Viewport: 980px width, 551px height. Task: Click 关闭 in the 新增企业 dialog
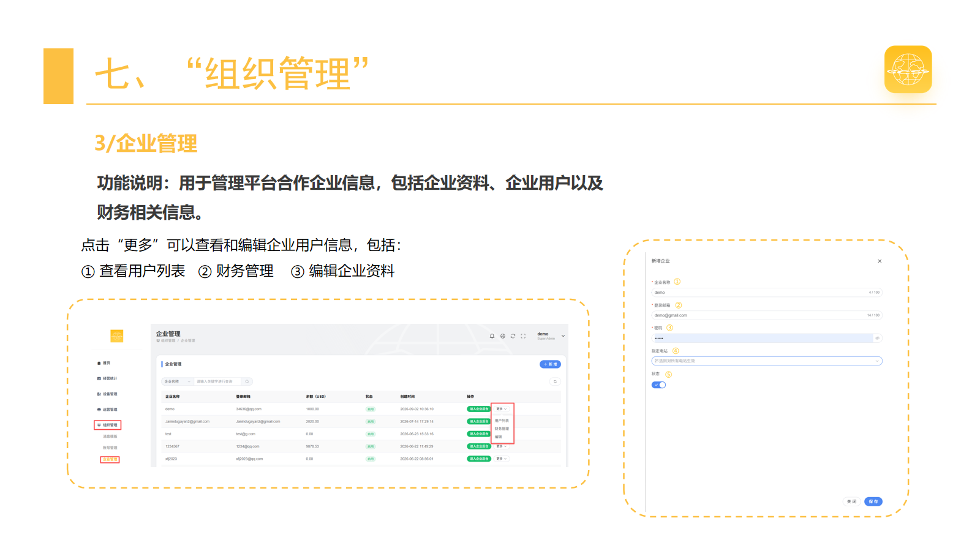(x=852, y=501)
